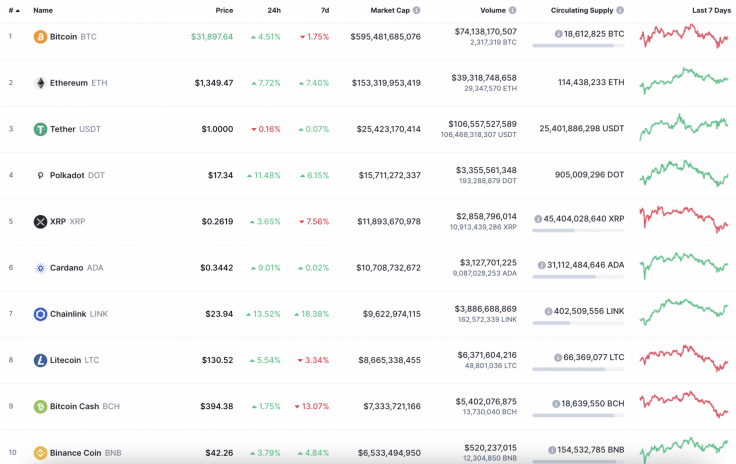Click the Bitcoin coin logo icon

coord(40,37)
